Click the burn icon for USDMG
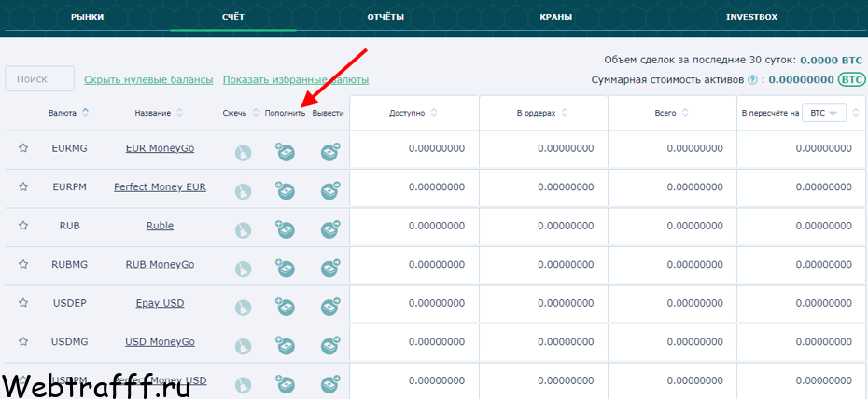 coord(243,346)
